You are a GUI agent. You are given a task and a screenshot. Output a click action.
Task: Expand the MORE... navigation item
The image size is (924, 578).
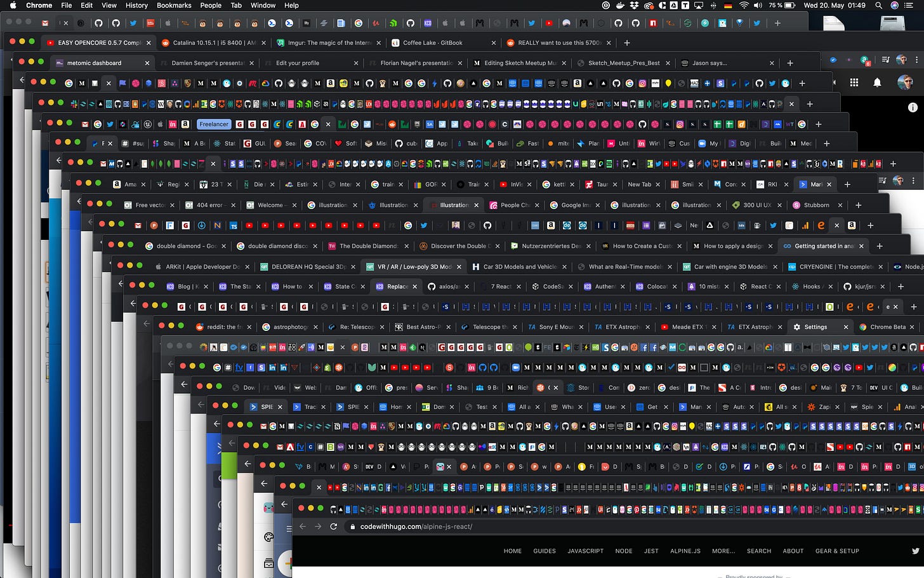[723, 551]
